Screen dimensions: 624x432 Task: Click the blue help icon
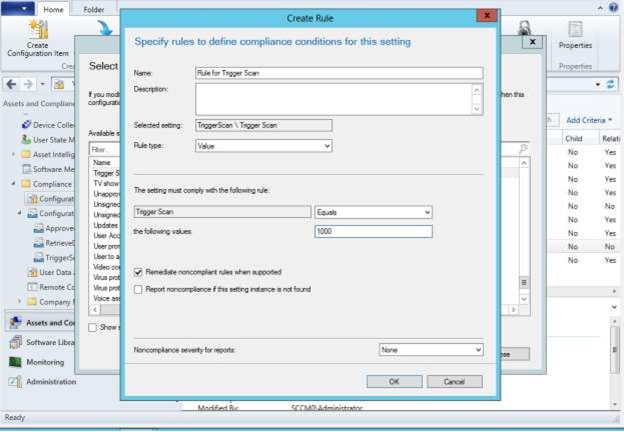point(614,9)
